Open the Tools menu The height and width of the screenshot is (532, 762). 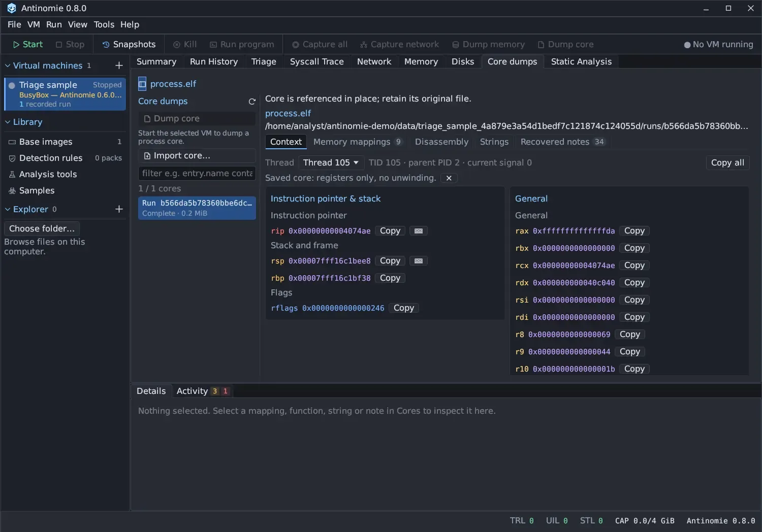click(104, 24)
